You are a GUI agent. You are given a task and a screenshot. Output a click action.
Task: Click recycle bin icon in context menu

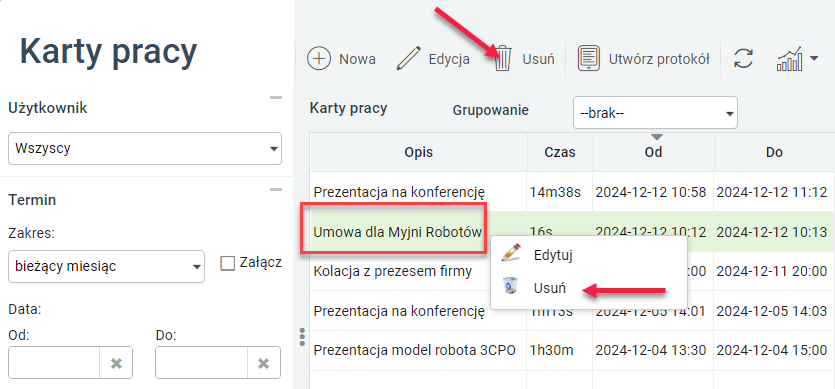(x=510, y=287)
